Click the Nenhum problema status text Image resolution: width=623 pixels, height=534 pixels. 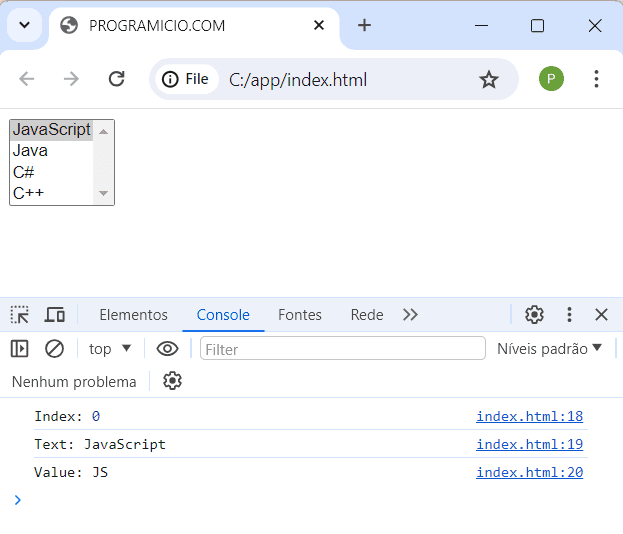(74, 382)
